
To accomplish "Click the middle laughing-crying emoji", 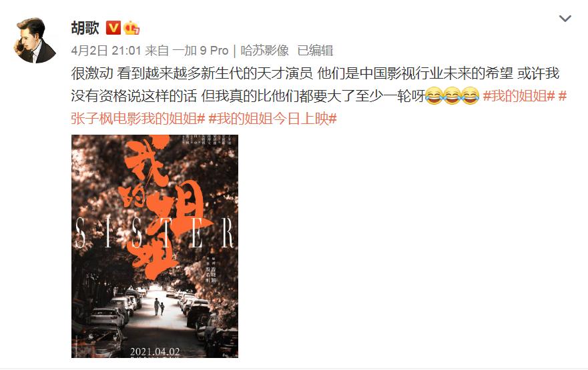I will (x=452, y=96).
